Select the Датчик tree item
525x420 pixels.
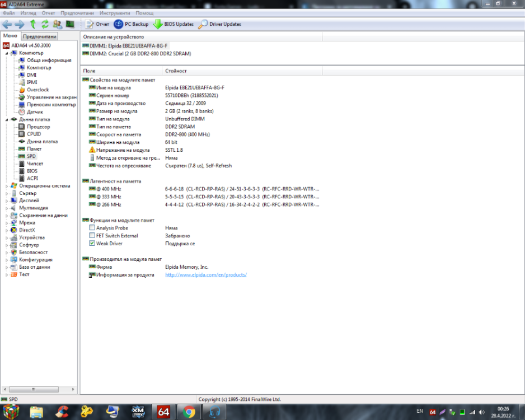tap(35, 112)
